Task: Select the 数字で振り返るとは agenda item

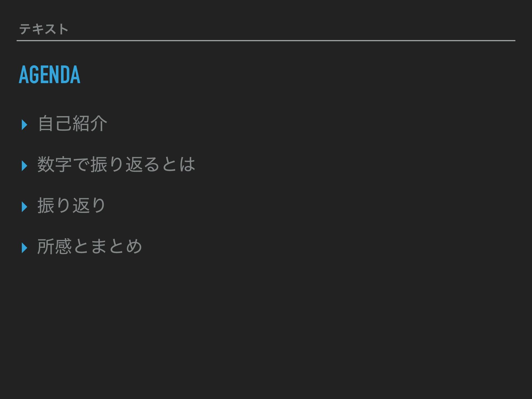Action: click(116, 165)
